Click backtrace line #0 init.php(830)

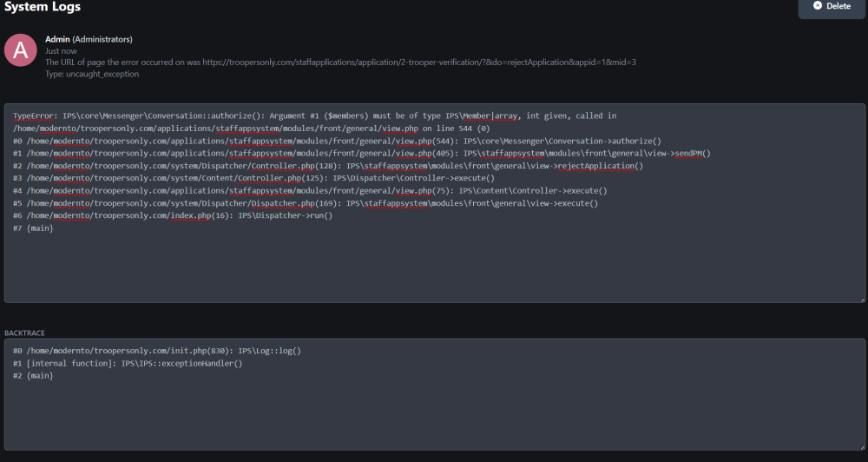click(156, 351)
